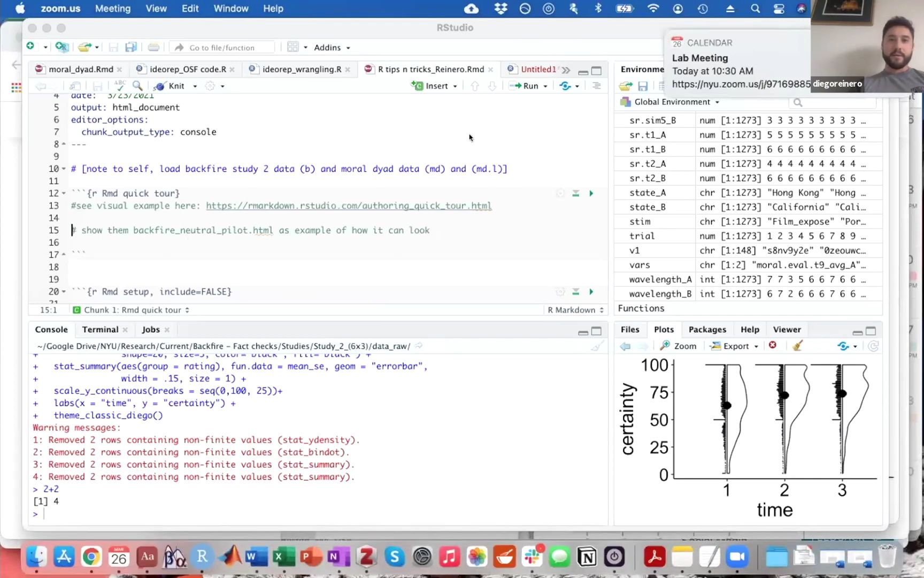Click the Knit button

click(170, 86)
